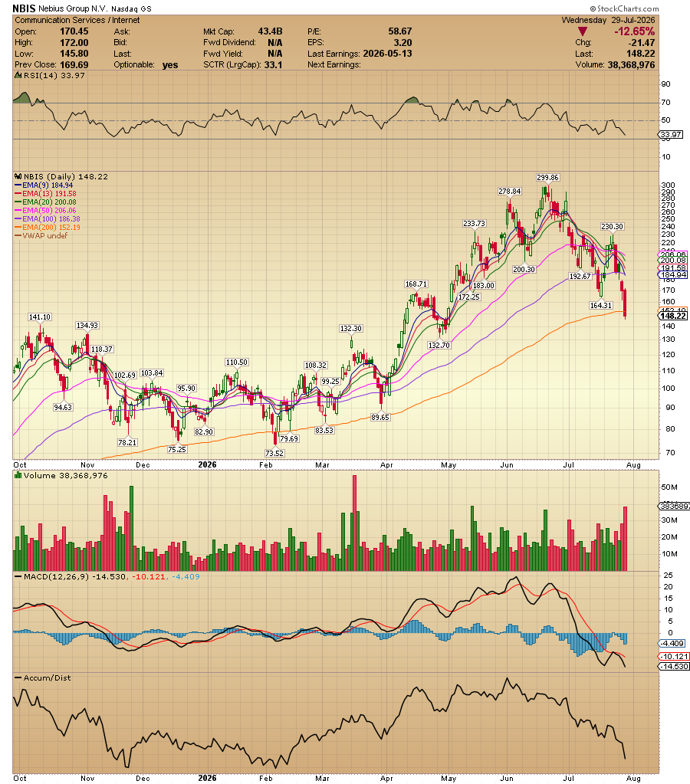Viewport: 690px width, 784px height.
Task: Click the 200.30 price label
Action: pyautogui.click(x=524, y=269)
